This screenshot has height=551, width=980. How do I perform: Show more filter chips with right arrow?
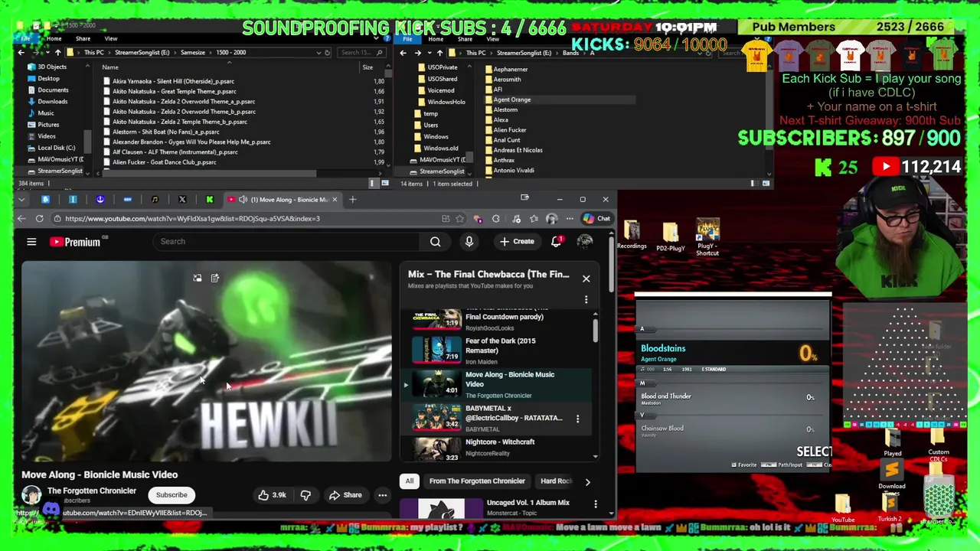587,482
